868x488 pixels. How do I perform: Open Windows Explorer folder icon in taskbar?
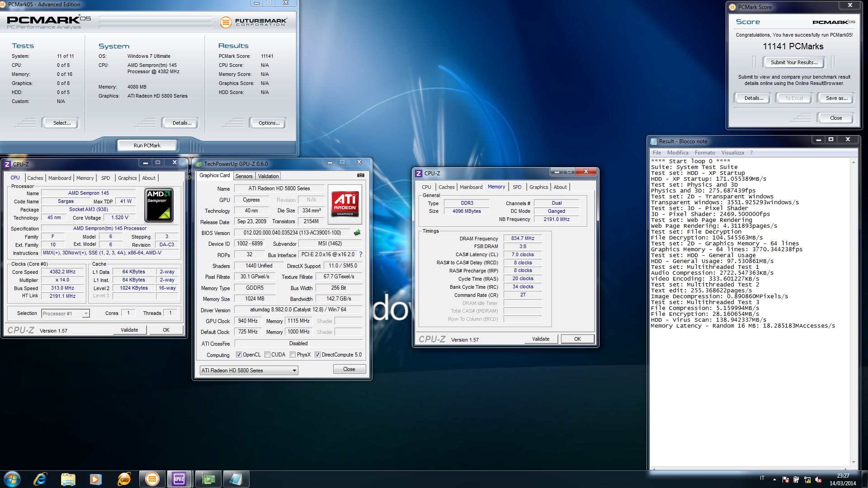point(68,479)
